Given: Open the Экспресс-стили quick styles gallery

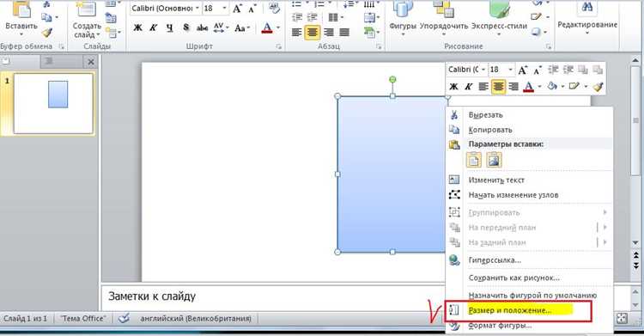Looking at the screenshot, I should point(499,18).
